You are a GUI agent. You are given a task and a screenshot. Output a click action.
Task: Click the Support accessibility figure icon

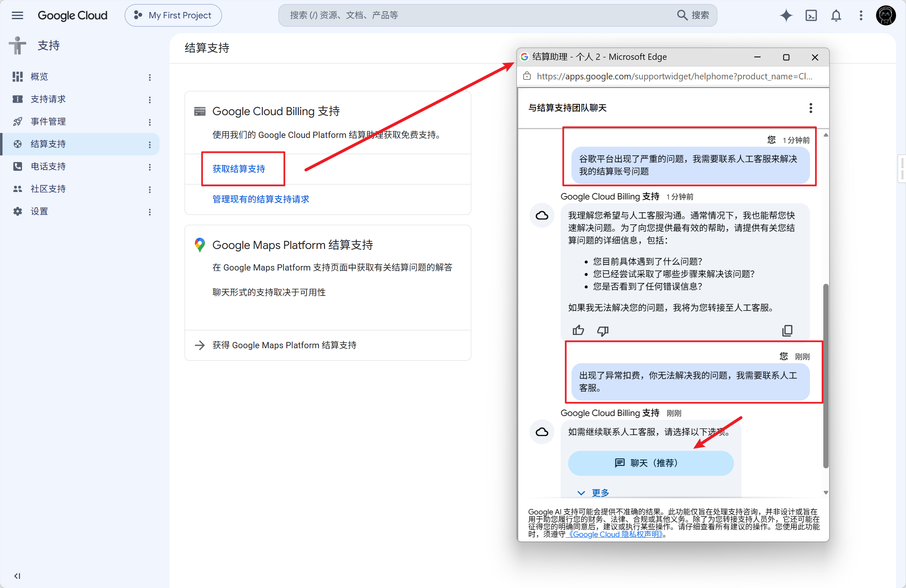pyautogui.click(x=17, y=45)
